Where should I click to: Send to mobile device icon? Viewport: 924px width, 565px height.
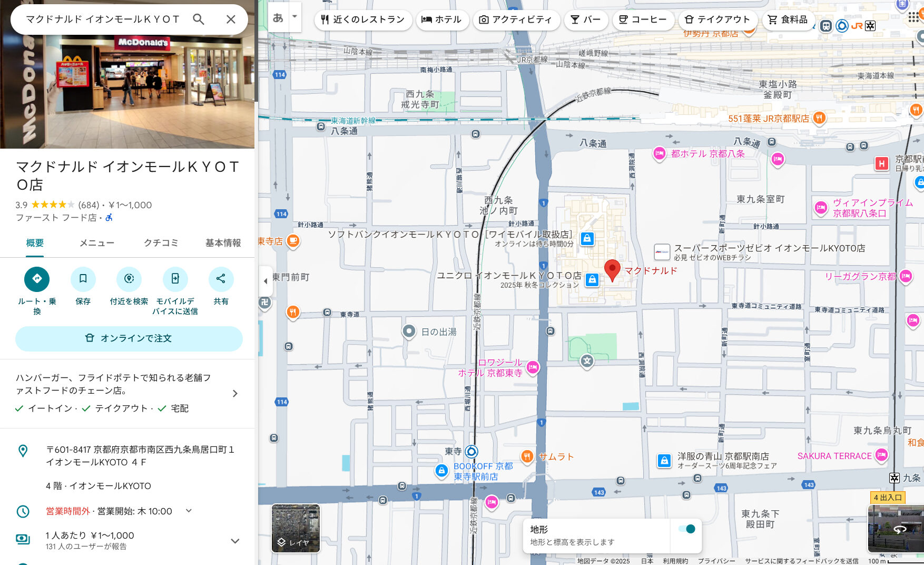[175, 279]
